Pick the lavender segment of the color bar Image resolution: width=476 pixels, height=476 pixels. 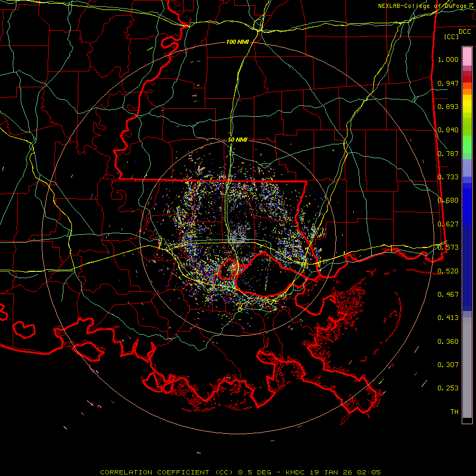(x=467, y=168)
